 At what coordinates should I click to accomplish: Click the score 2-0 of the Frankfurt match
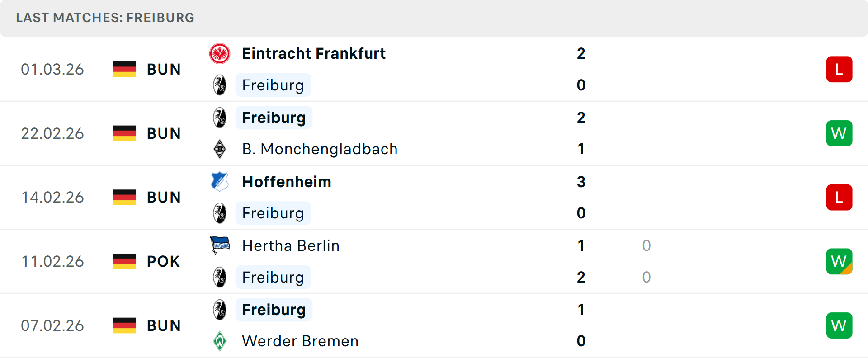581,69
